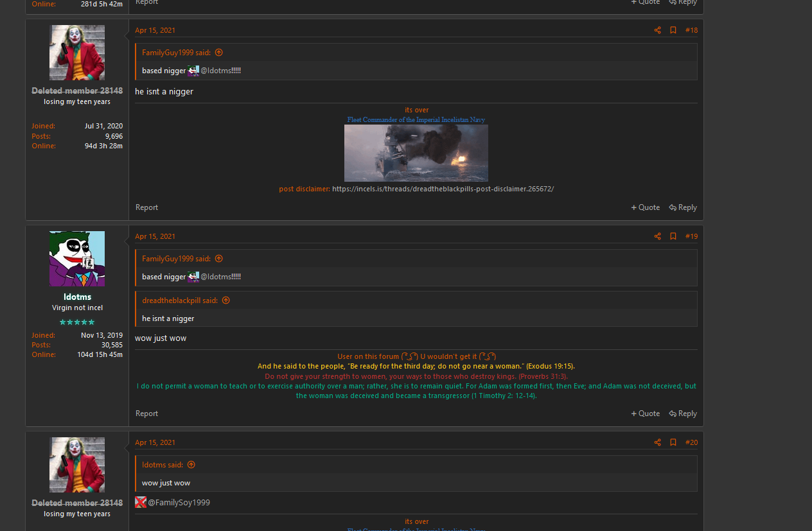Bookmark post #18
The image size is (812, 531).
pyautogui.click(x=673, y=30)
